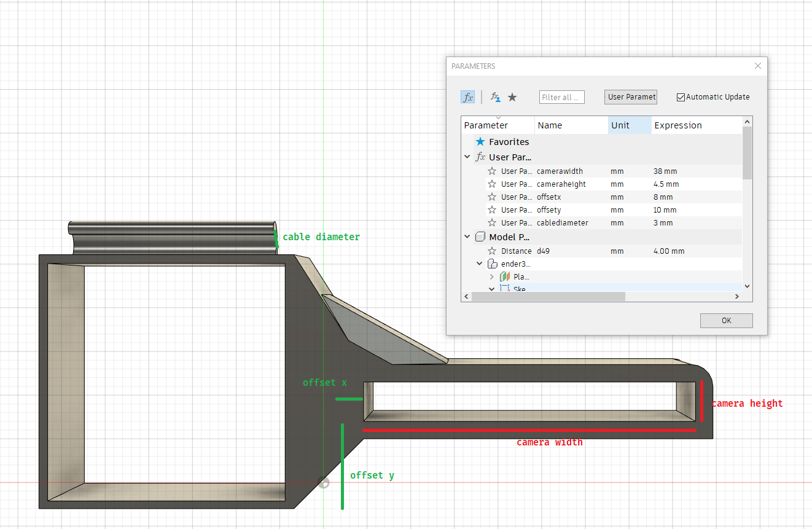
Task: Click the Filter all parameters field
Action: coord(562,97)
